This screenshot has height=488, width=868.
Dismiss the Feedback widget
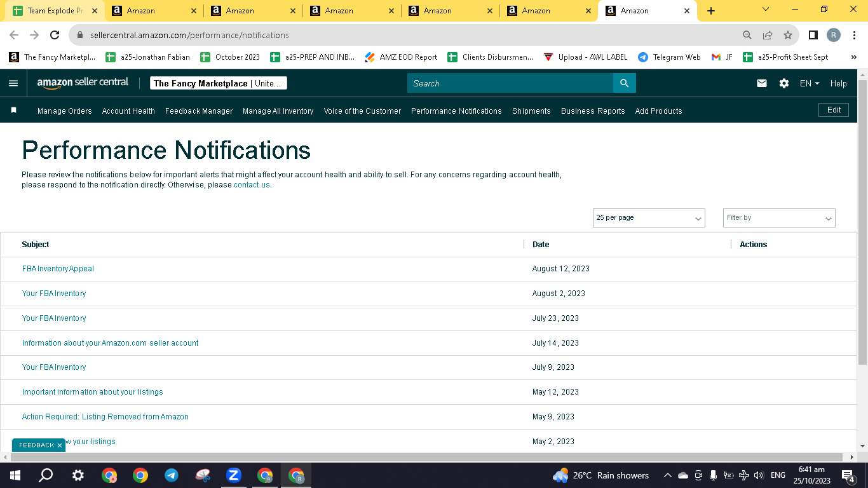(x=60, y=445)
